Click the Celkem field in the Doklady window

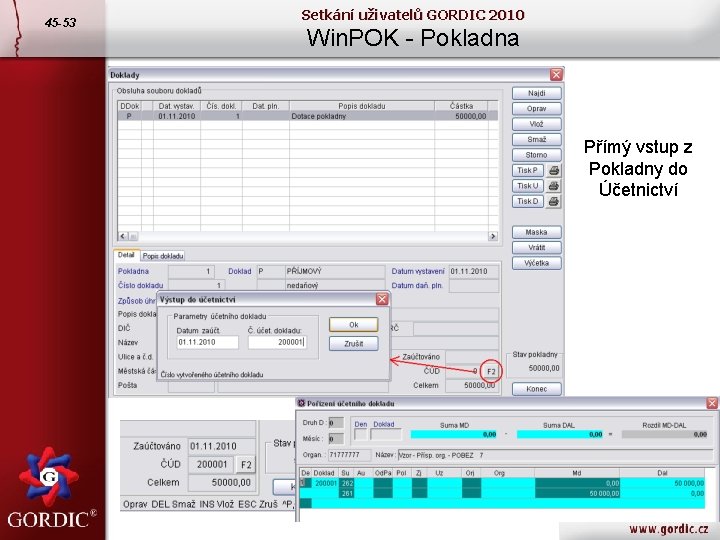pyautogui.click(x=472, y=386)
